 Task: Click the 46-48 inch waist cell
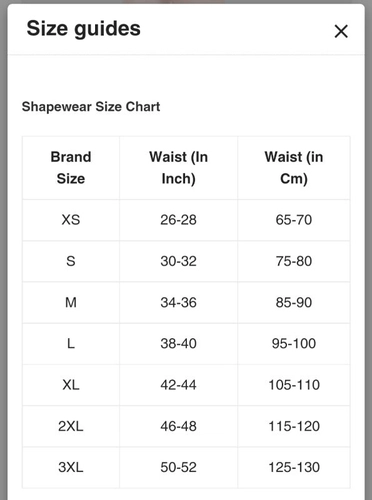(178, 426)
